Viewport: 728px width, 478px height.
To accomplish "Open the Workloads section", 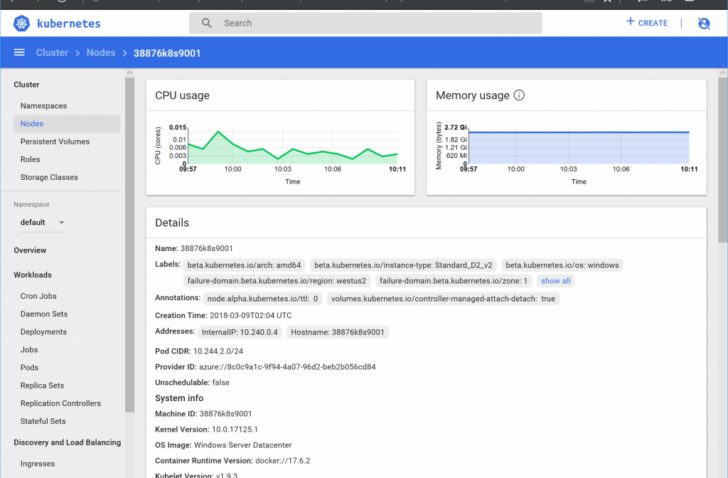I will pos(32,275).
